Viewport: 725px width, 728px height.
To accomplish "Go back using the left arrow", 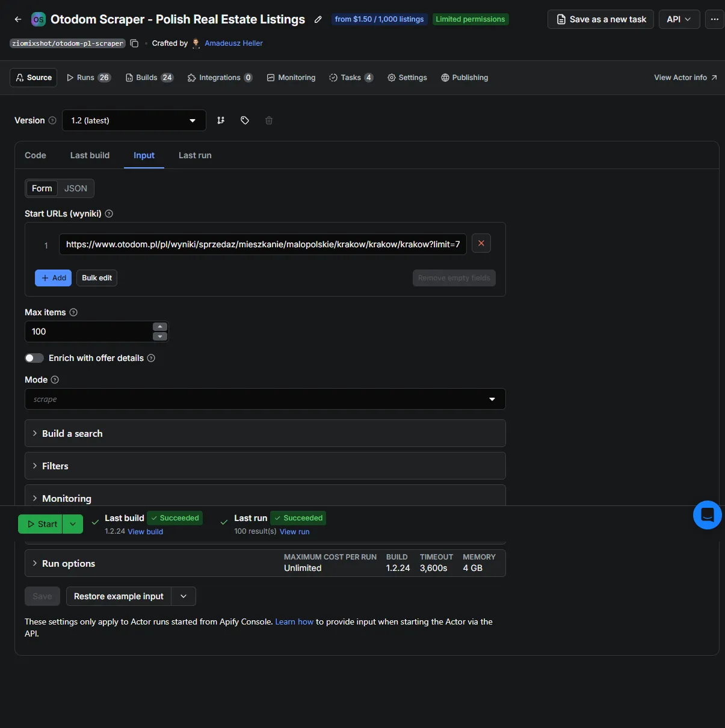I will 18,19.
